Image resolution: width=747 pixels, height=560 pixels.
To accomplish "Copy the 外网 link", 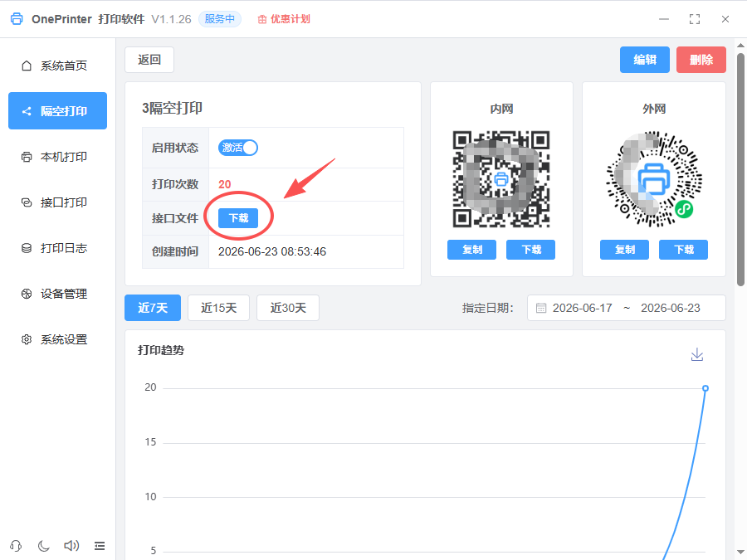I will (624, 250).
